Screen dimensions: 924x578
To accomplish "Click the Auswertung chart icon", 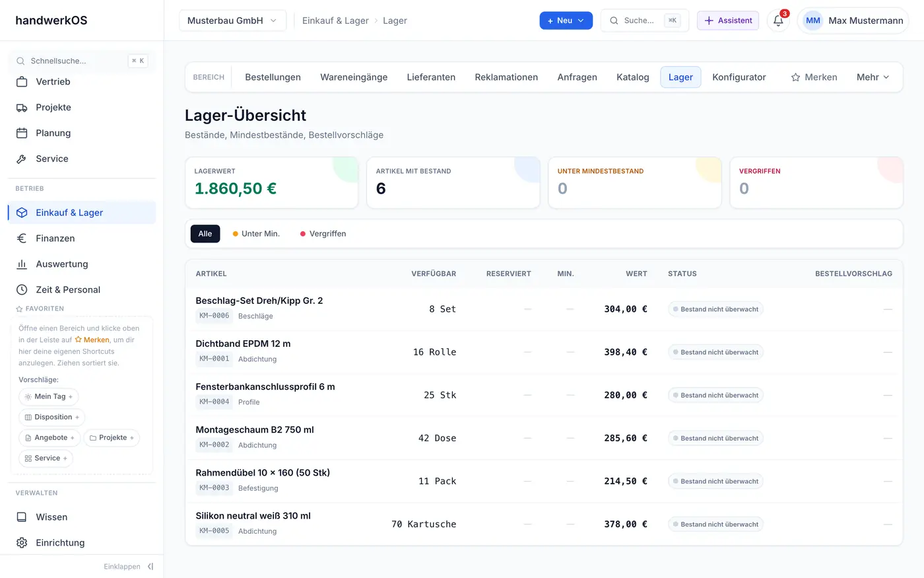I will pyautogui.click(x=22, y=264).
